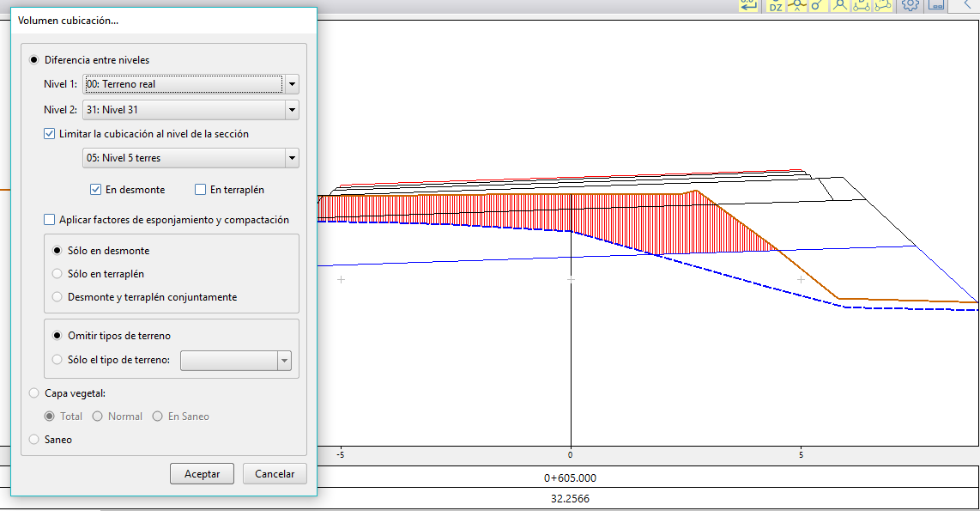Click the two-node segment toolbar icon
Image resolution: width=980 pixels, height=511 pixels.
(x=862, y=5)
